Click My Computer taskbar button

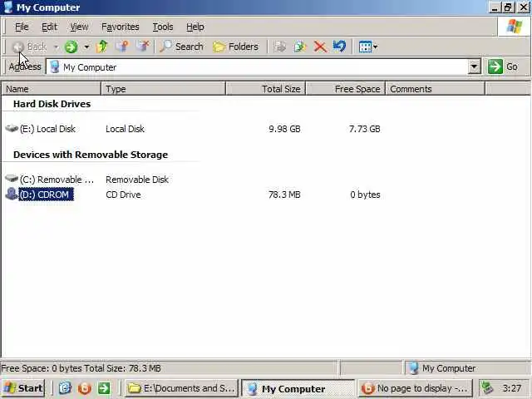pyautogui.click(x=298, y=388)
